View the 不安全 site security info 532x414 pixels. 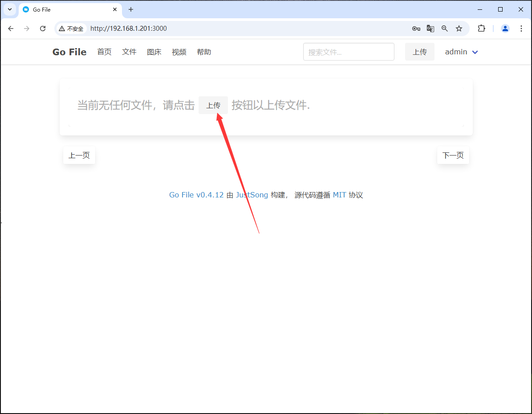71,28
